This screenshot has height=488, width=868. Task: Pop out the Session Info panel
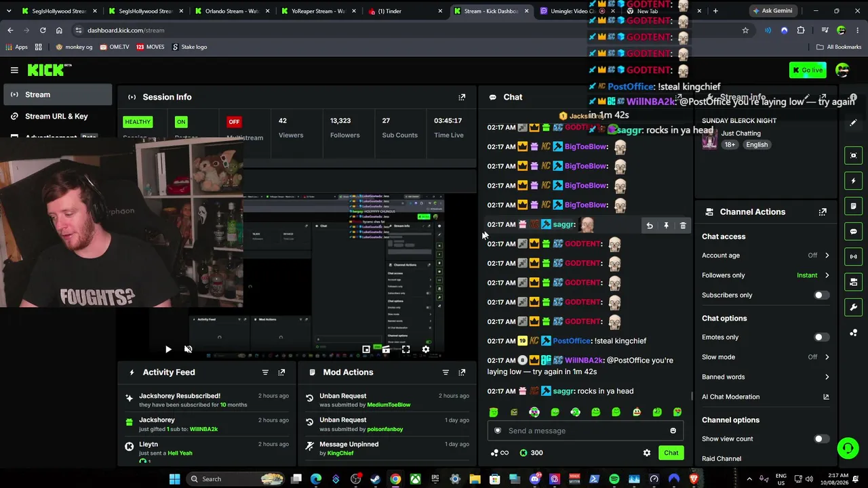[462, 97]
